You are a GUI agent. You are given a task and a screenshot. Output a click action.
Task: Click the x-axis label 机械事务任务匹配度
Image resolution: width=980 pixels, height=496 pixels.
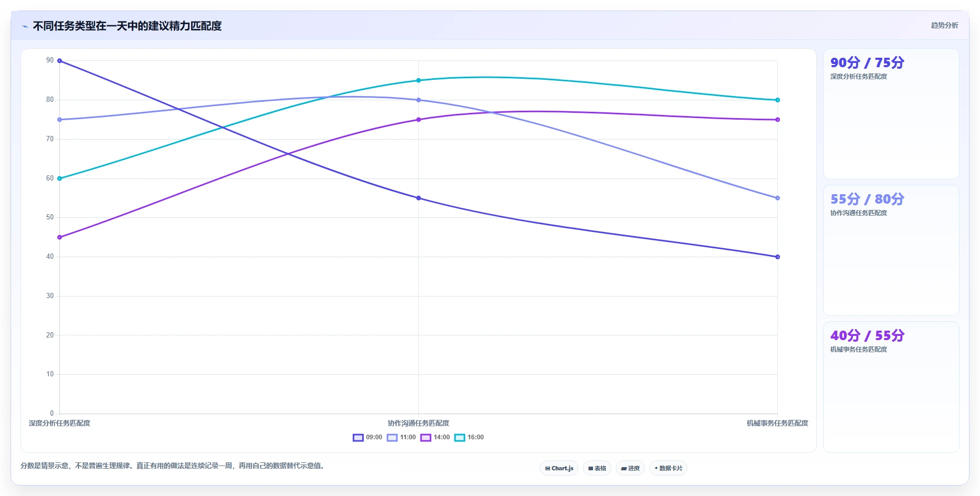tap(777, 423)
